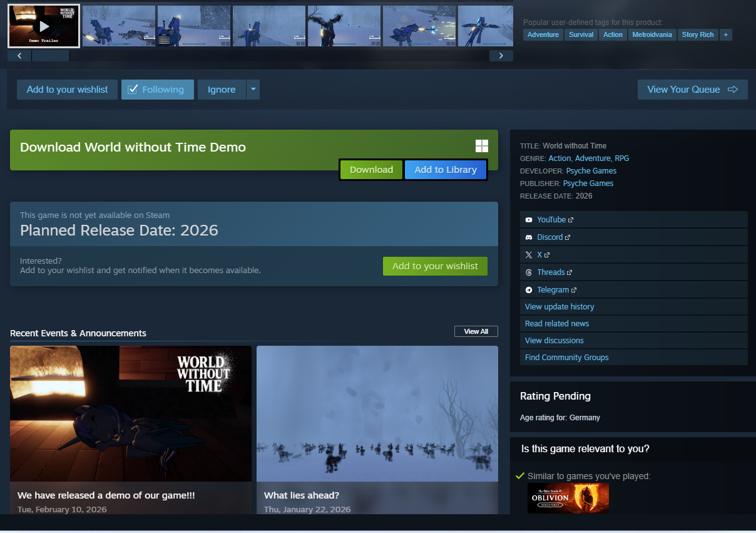Select the sixth screenshot thumbnail
The height and width of the screenshot is (533, 756).
419,26
